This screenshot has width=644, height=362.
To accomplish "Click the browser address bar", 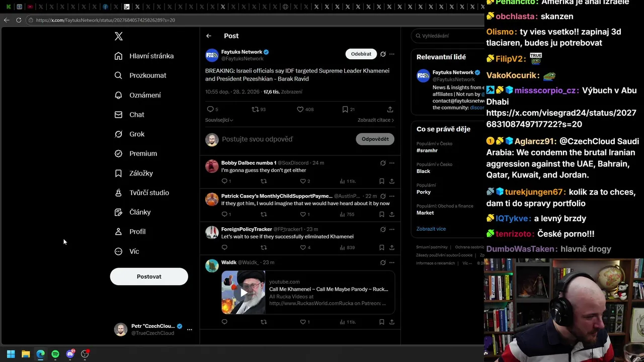I will (252, 20).
